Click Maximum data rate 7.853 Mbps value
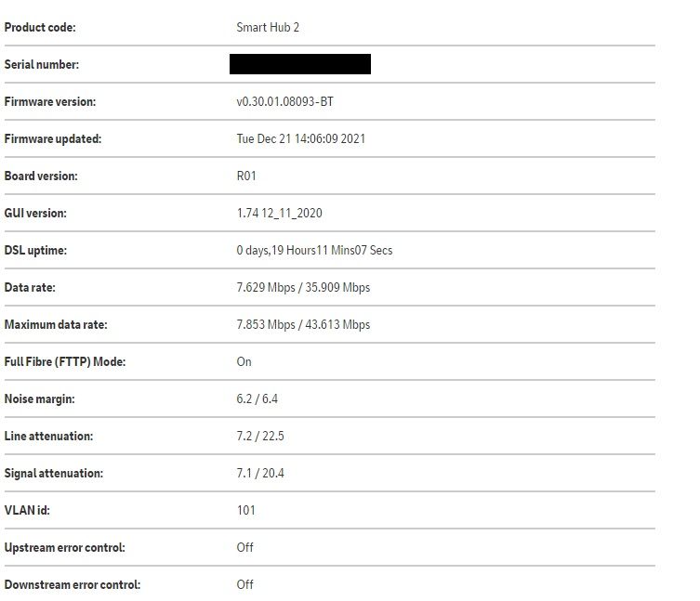700x601 pixels. [x=264, y=325]
